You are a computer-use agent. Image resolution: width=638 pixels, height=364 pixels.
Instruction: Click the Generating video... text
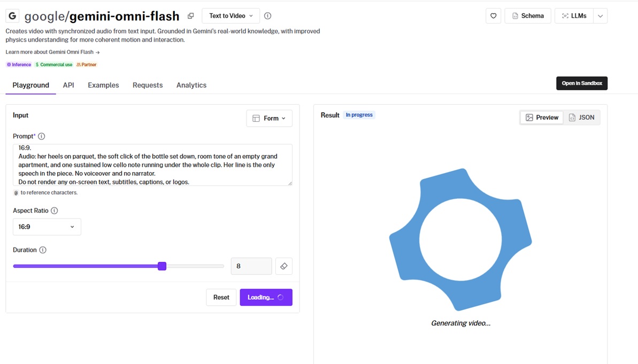(x=460, y=323)
